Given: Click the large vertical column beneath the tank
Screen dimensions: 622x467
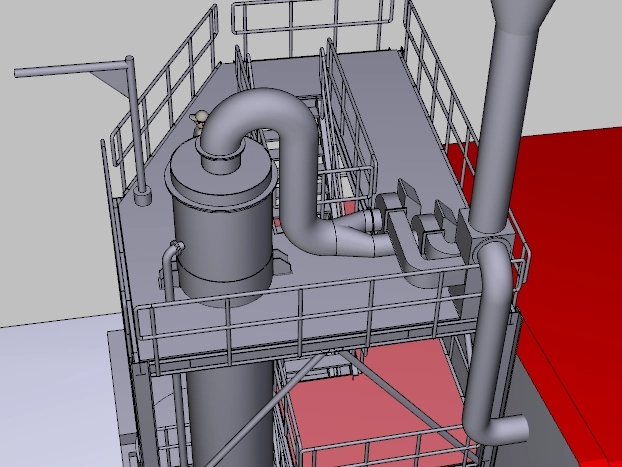Looking at the screenshot, I should [x=230, y=410].
